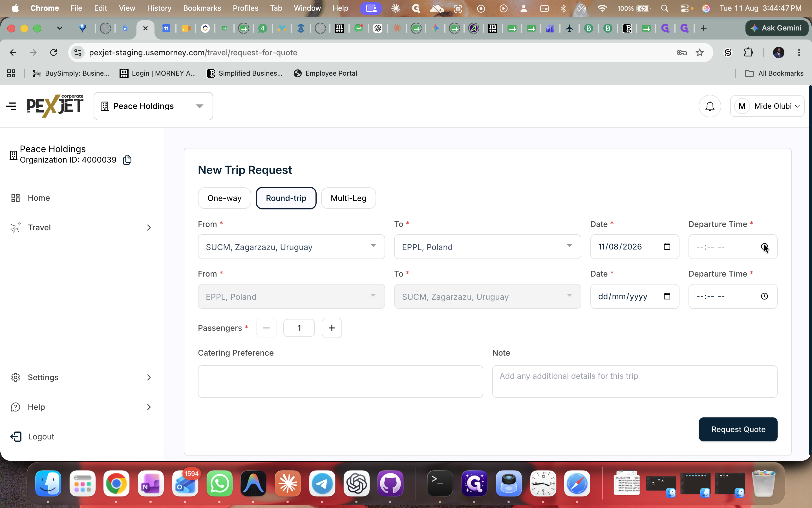Open Finder from the Dock
This screenshot has width=812, height=508.
(48, 483)
